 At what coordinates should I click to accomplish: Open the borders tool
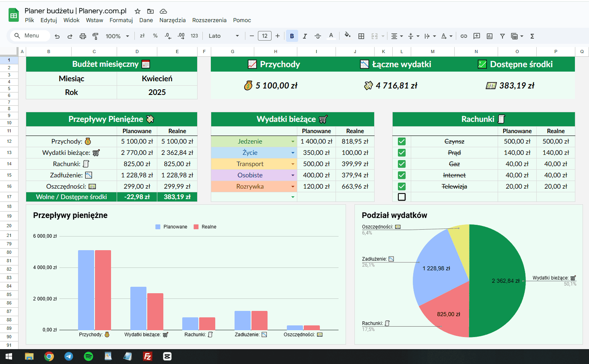tap(361, 36)
